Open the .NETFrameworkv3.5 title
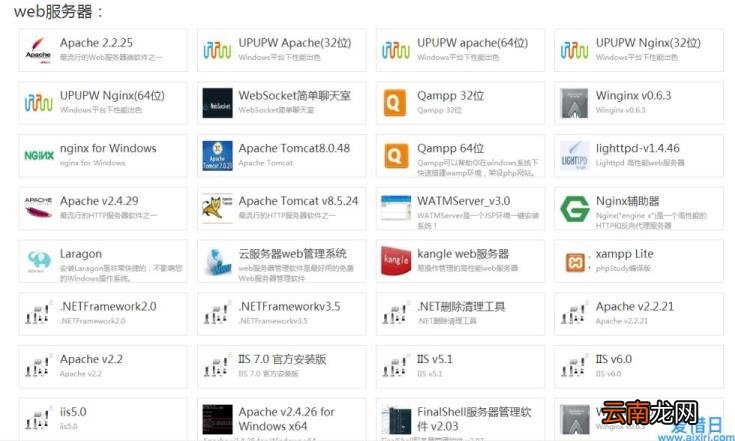The width and height of the screenshot is (735, 441). point(289,306)
